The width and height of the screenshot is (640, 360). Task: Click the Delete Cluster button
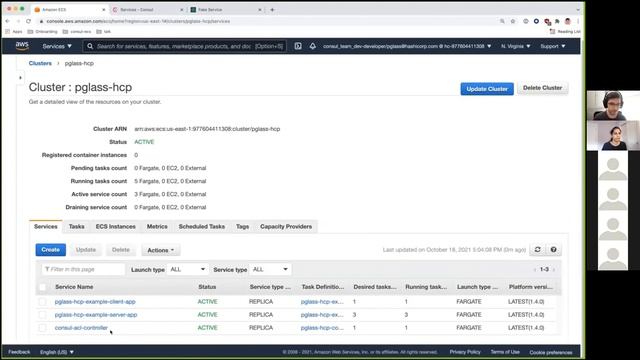tap(542, 88)
